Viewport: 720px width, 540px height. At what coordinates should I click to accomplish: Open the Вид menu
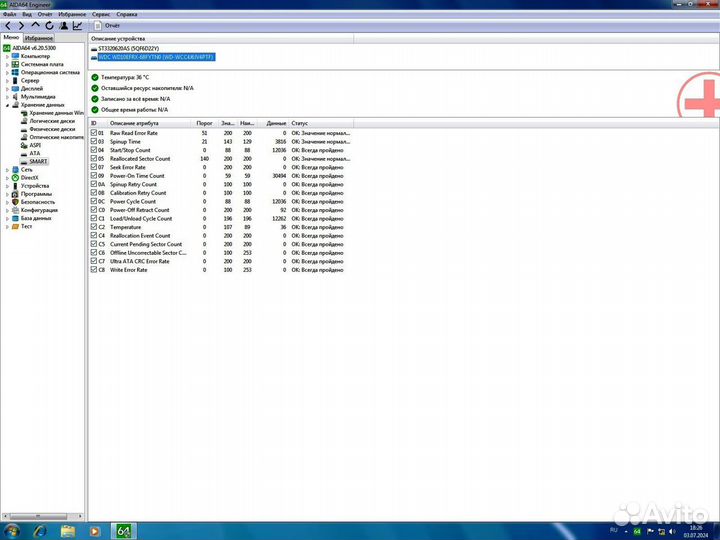point(27,14)
